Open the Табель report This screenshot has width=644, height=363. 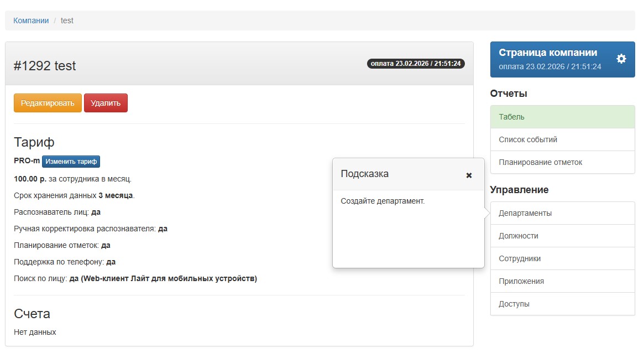click(x=562, y=117)
